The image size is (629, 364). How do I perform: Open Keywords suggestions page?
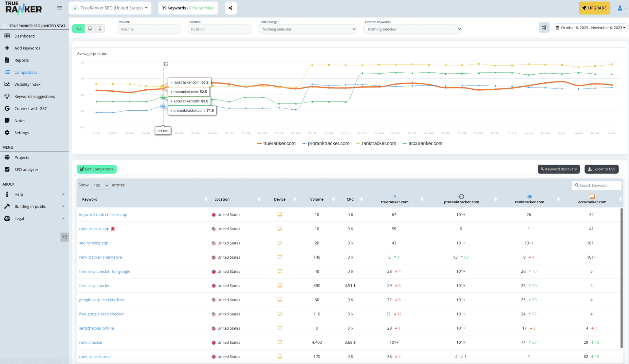[x=35, y=96]
